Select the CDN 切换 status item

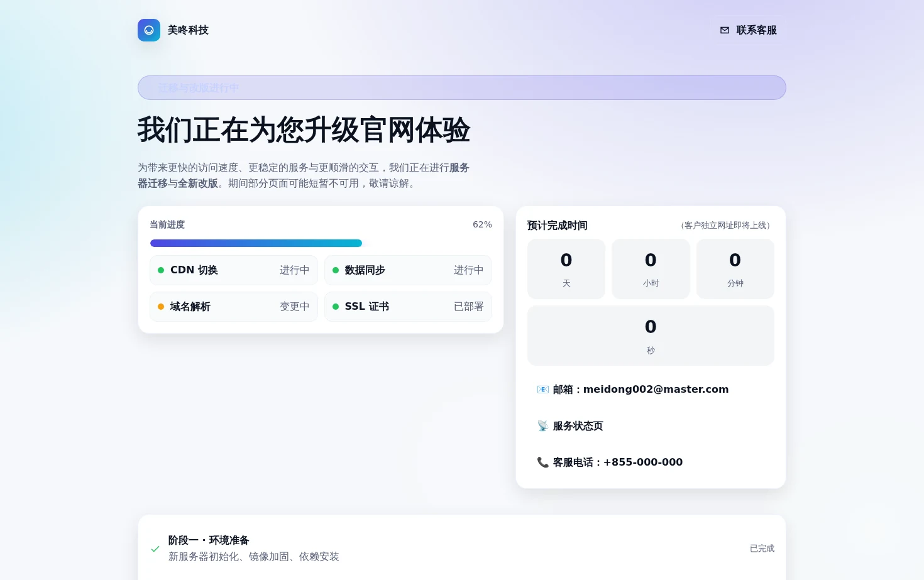click(x=234, y=270)
